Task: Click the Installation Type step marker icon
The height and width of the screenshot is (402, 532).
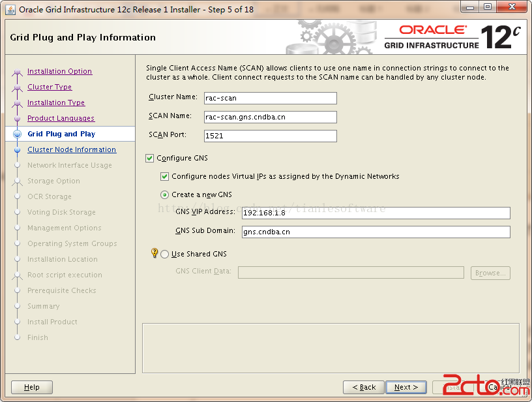Action: pyautogui.click(x=18, y=103)
